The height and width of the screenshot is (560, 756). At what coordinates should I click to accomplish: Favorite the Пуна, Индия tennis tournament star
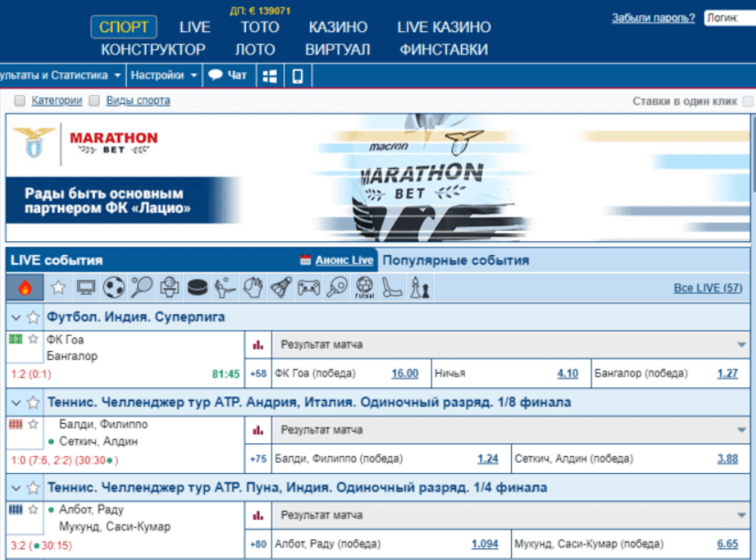(33, 488)
